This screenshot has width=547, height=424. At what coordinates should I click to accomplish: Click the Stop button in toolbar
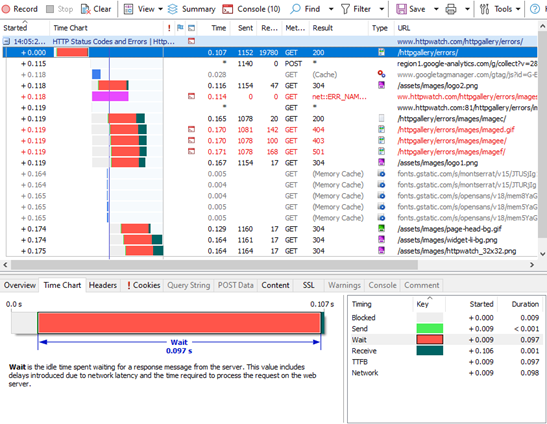coord(60,9)
